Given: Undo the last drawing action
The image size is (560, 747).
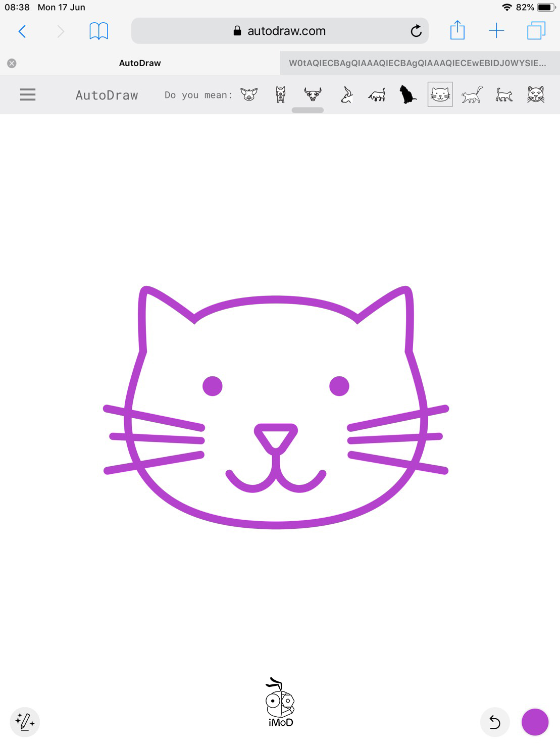Looking at the screenshot, I should point(495,722).
